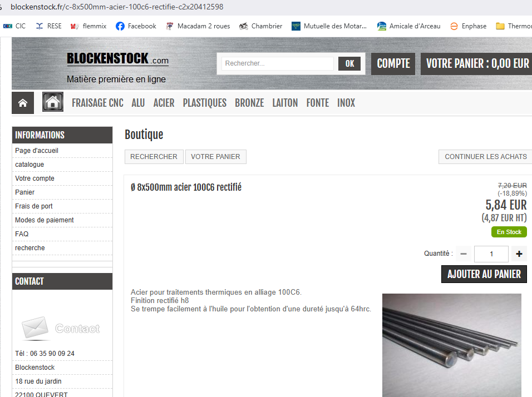Image resolution: width=532 pixels, height=397 pixels.
Task: Open the flemmix bookmark
Action: [89, 26]
